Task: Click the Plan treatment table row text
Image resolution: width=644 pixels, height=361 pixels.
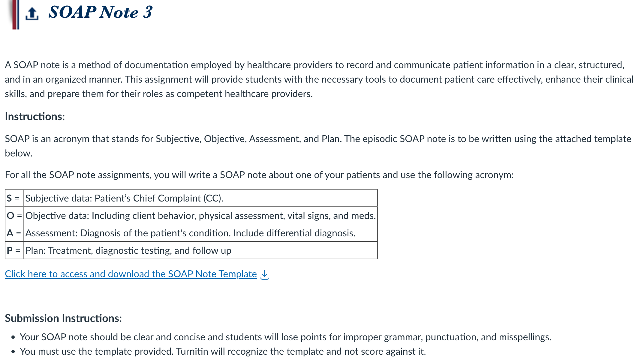Action: (x=128, y=250)
